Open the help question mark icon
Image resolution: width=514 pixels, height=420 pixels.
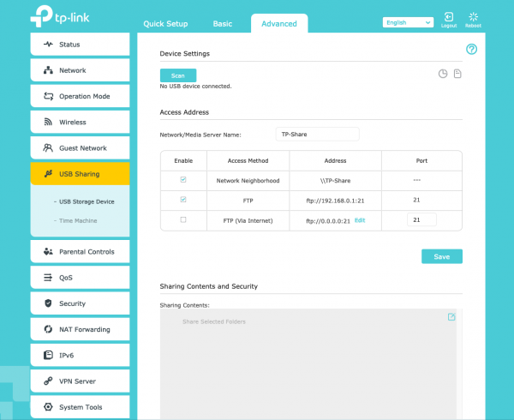pyautogui.click(x=471, y=50)
